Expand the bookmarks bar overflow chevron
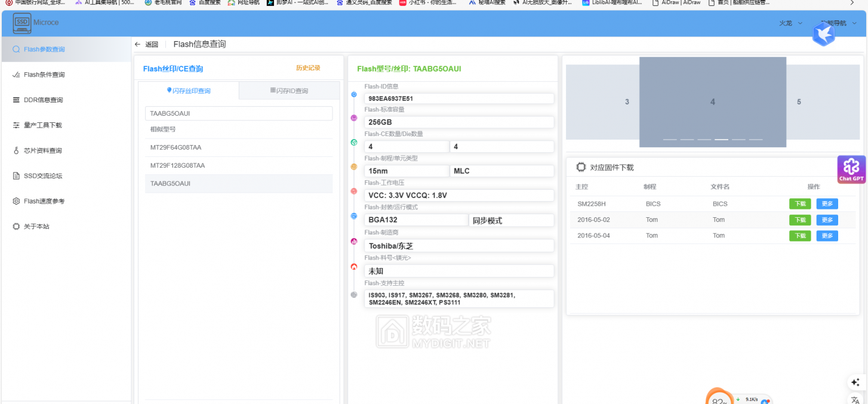The width and height of the screenshot is (868, 404). tap(851, 2)
